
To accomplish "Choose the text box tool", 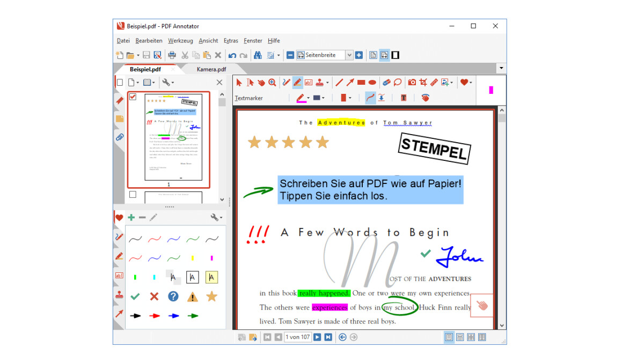I will 309,83.
